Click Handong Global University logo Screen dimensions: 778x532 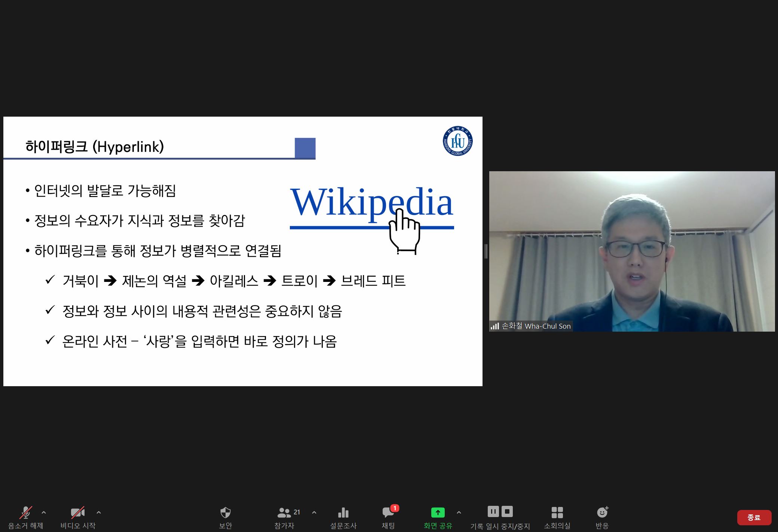tap(457, 141)
